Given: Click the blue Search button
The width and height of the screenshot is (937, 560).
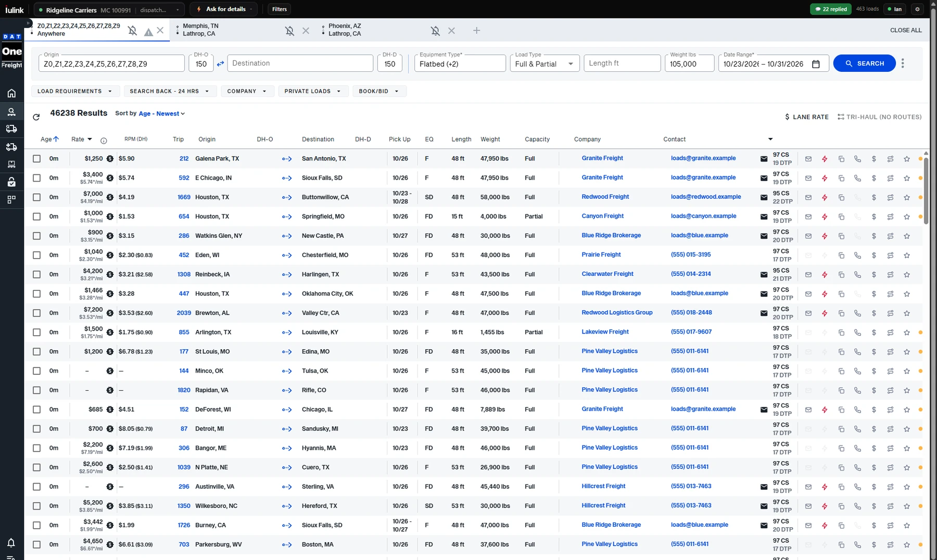Looking at the screenshot, I should (x=864, y=63).
